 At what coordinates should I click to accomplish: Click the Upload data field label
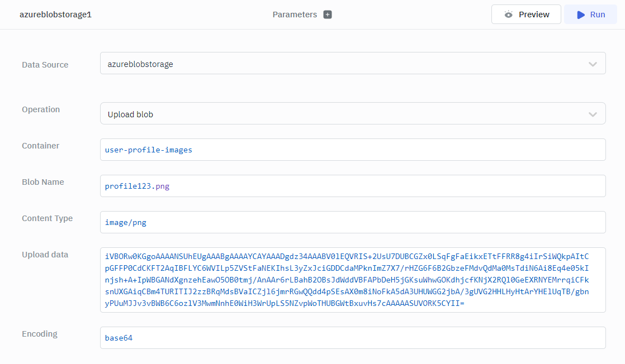[x=45, y=255]
